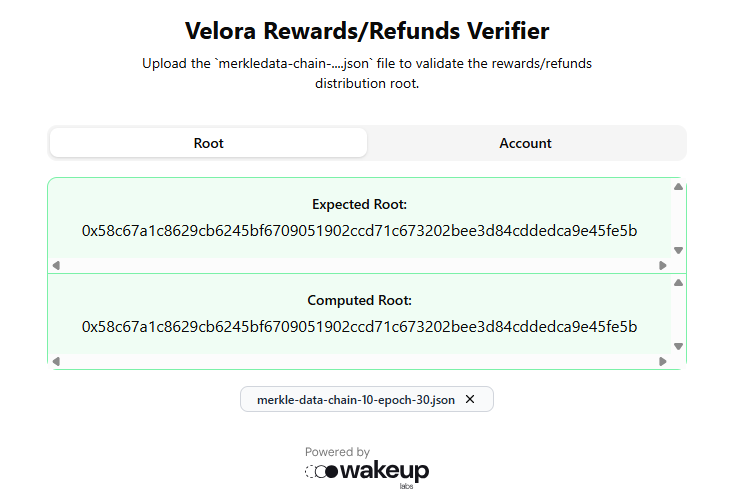Open the wakeup labs logo link
The image size is (743, 502).
(367, 472)
